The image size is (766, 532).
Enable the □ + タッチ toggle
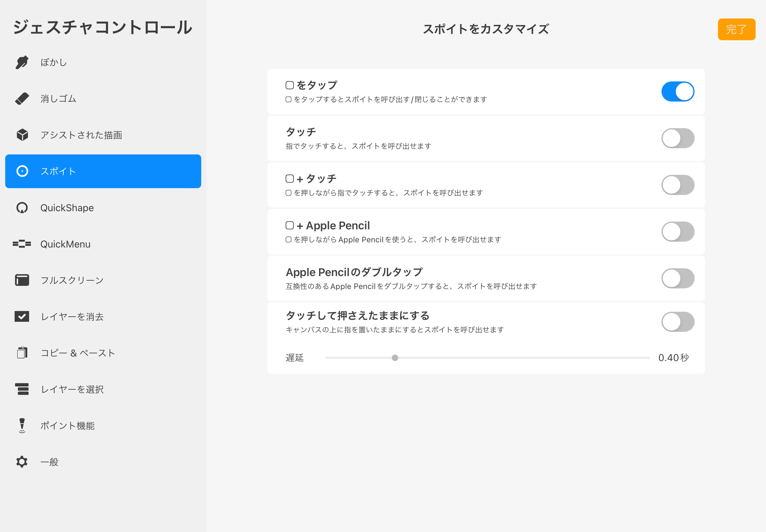[678, 185]
